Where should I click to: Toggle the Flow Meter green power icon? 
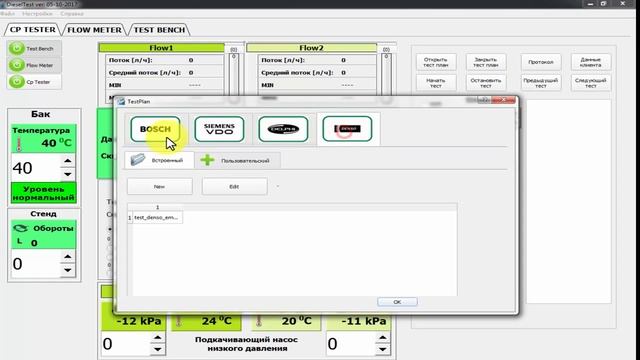tap(17, 65)
